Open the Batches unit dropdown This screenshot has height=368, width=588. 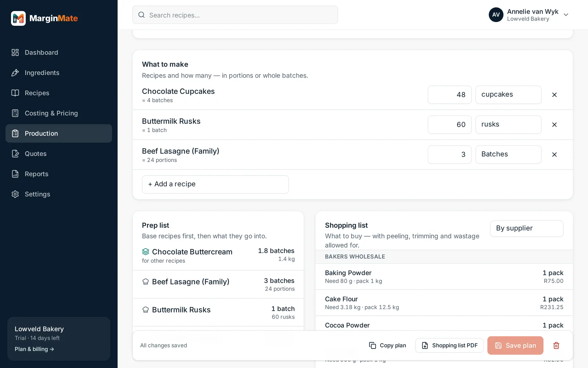point(508,155)
